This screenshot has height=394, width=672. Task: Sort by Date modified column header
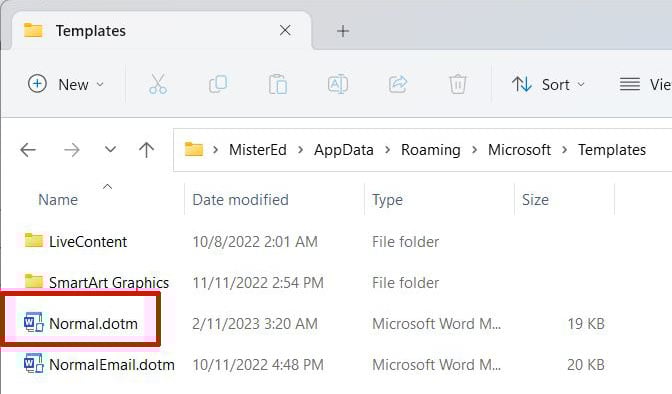click(x=240, y=200)
